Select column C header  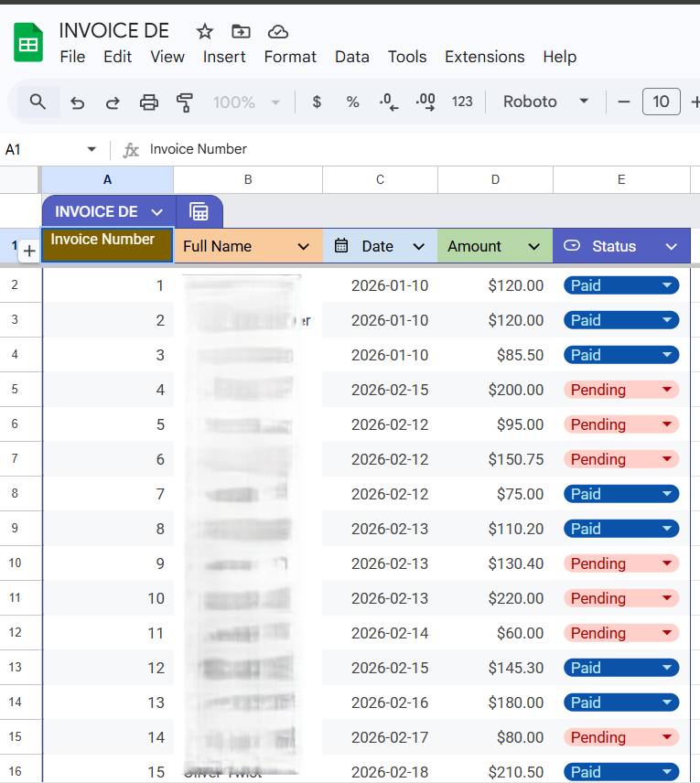381,180
